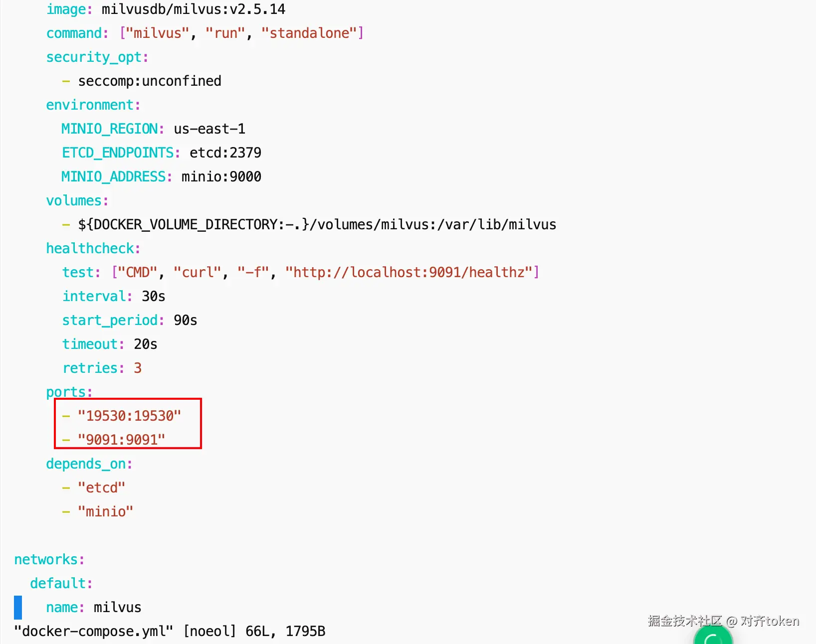Click the "curl" string in test
816x644 pixels.
click(198, 272)
